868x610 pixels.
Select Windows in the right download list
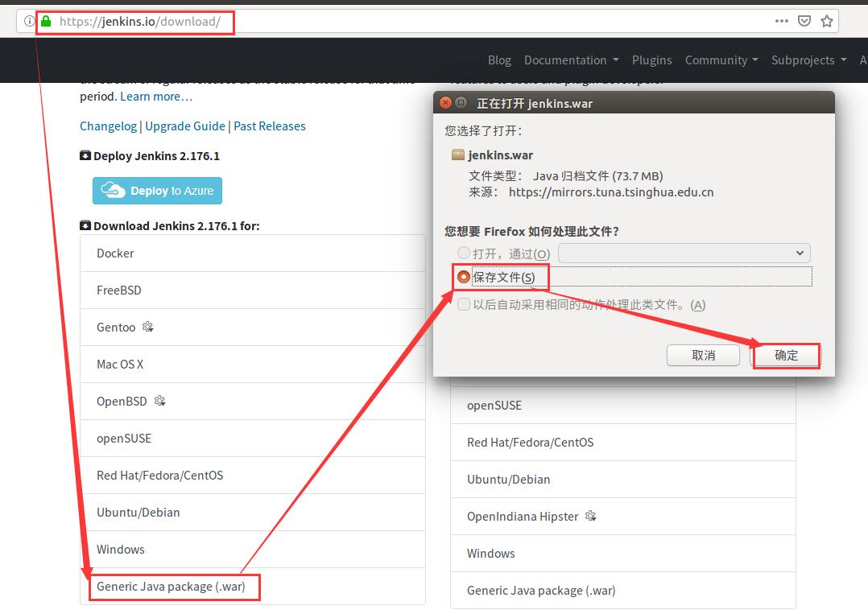point(622,554)
